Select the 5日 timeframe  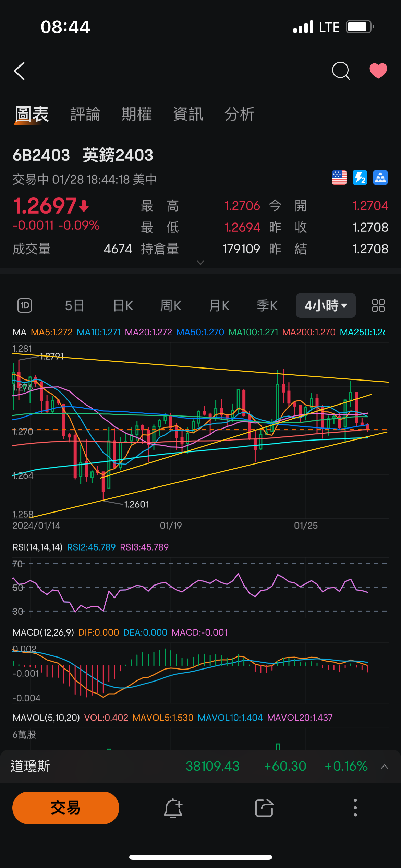(x=74, y=305)
